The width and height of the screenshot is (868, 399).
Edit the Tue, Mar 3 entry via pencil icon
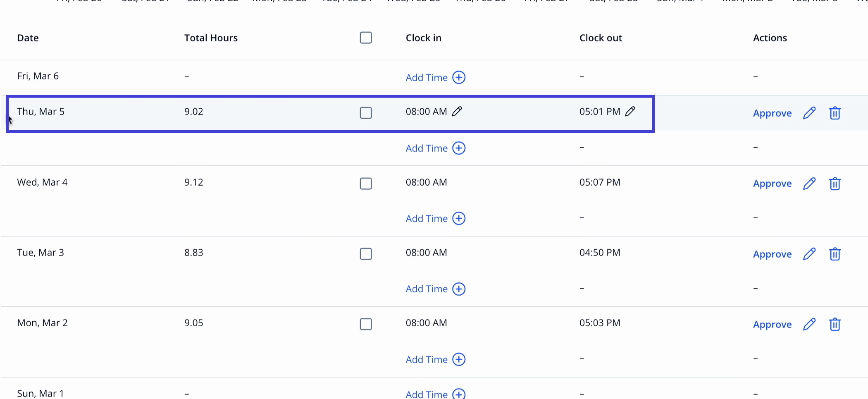pos(809,254)
